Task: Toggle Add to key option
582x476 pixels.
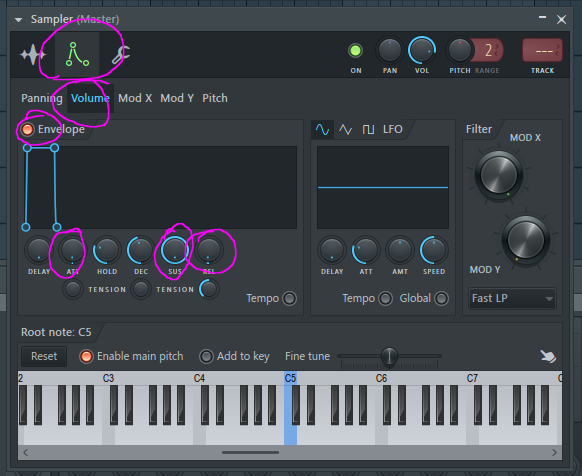Action: 206,356
